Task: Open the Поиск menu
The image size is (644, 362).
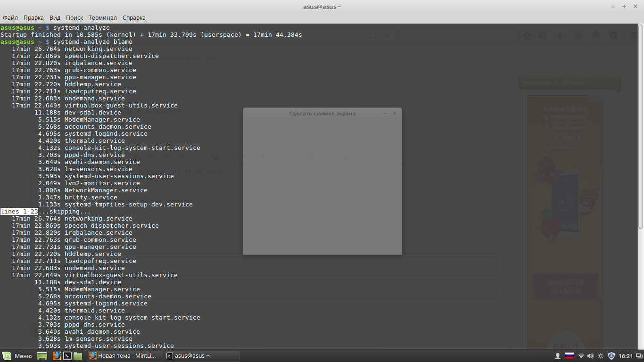Action: tap(74, 17)
